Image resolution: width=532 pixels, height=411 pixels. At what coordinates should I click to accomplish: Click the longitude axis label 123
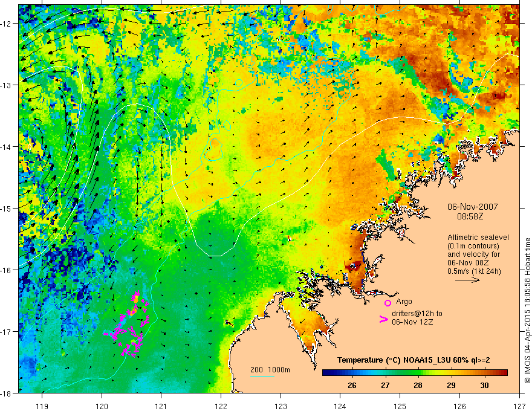pos(281,406)
